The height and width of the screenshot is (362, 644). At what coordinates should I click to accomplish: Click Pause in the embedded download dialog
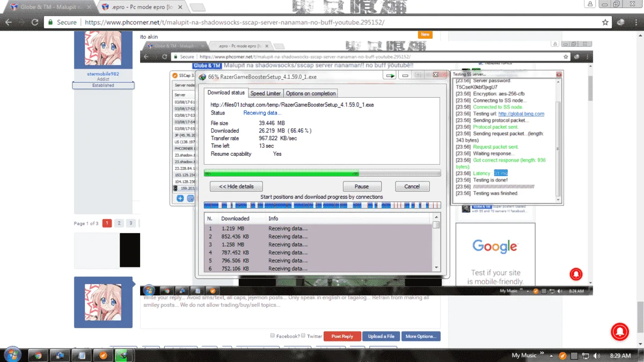[x=361, y=186]
